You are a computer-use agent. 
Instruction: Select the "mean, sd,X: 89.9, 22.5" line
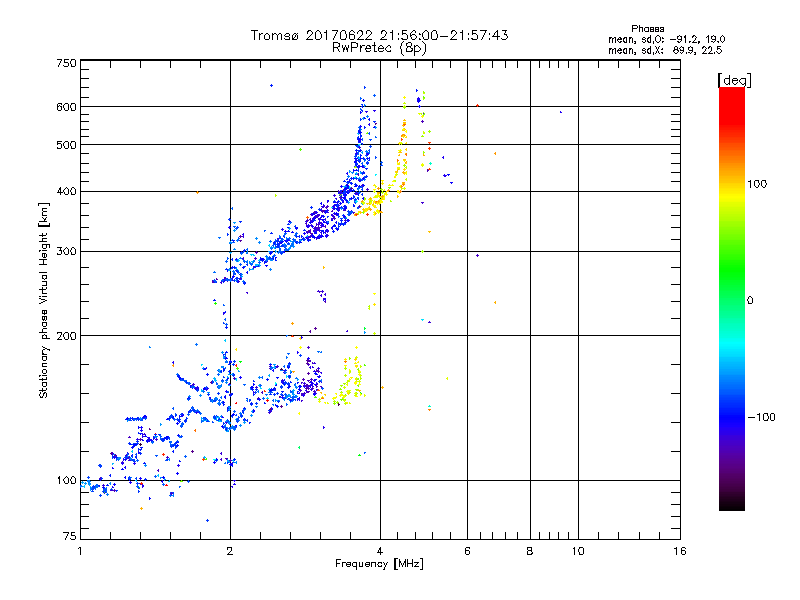point(665,50)
